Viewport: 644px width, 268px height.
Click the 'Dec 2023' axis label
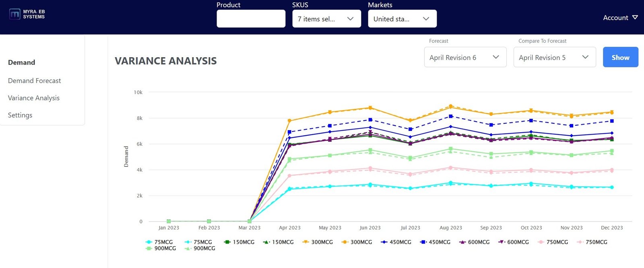(x=612, y=228)
